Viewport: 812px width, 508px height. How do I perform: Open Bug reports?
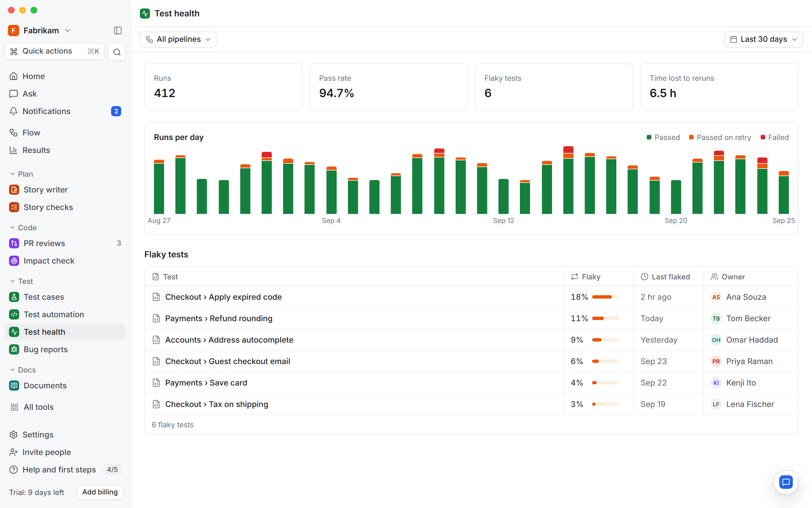pyautogui.click(x=65, y=349)
